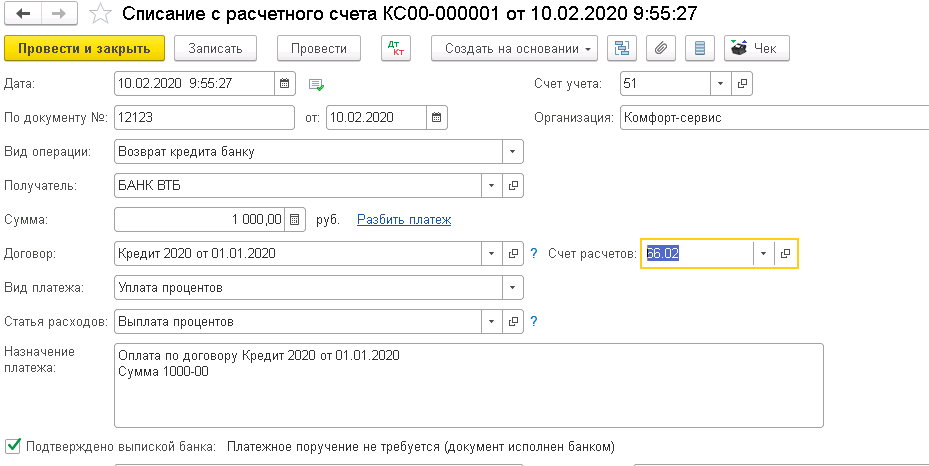
Task: Add document to favorites with star icon
Action: [x=100, y=14]
